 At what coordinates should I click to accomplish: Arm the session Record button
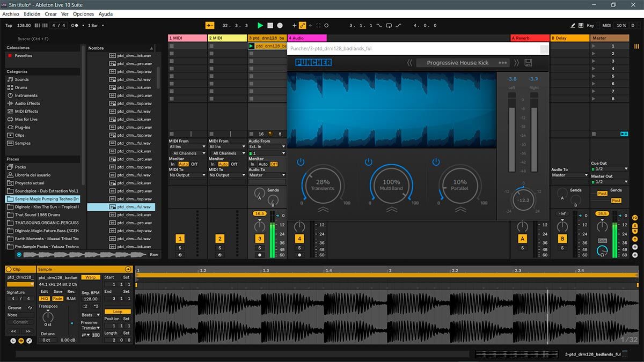[280, 25]
